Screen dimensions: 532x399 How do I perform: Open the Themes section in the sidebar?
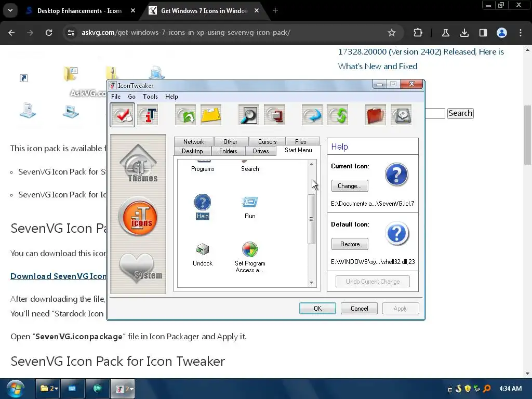138,164
